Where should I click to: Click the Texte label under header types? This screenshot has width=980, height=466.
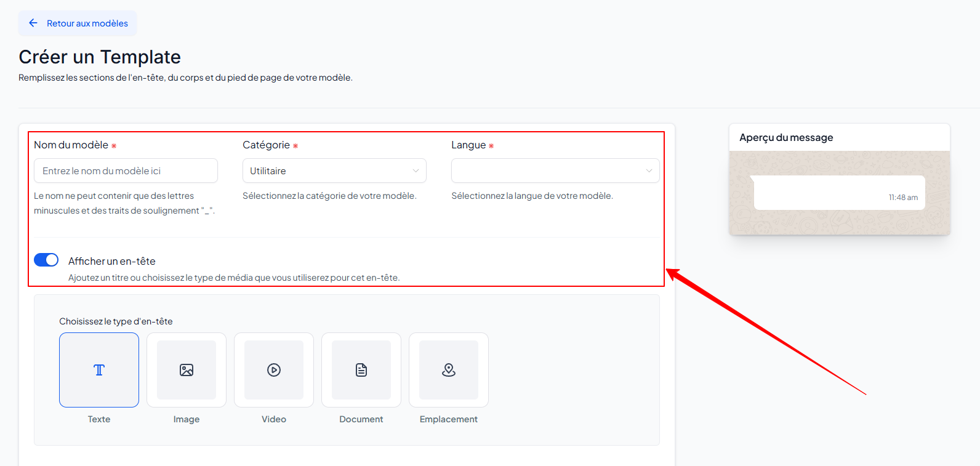point(99,419)
